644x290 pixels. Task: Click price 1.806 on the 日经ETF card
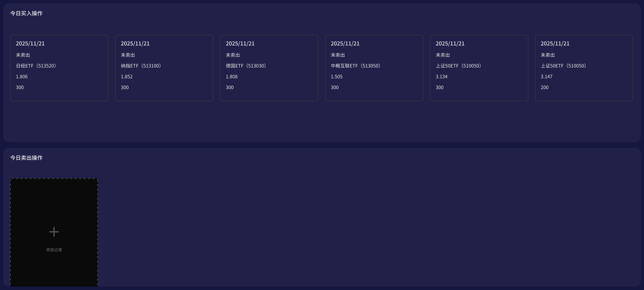click(22, 77)
